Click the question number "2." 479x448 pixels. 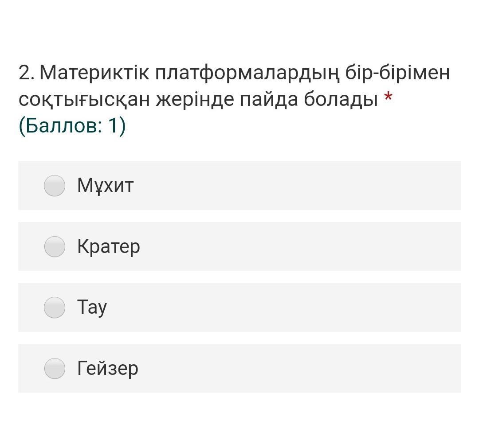coord(27,73)
